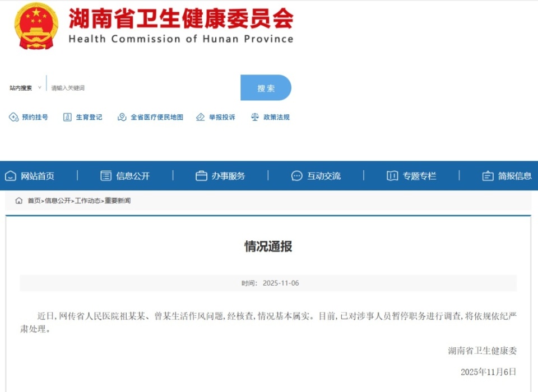The image size is (538, 392).
Task: Select the document icon beside 信息公开
Action: pos(105,175)
